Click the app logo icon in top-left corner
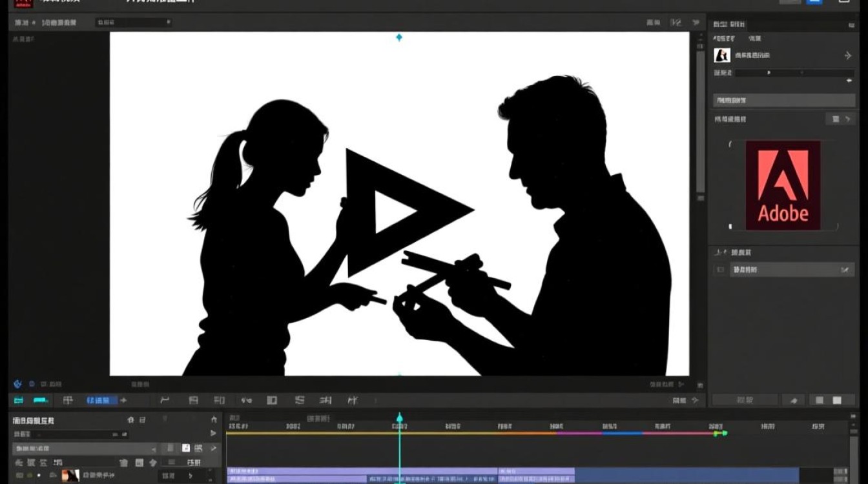The width and height of the screenshot is (868, 484). pyautogui.click(x=23, y=3)
